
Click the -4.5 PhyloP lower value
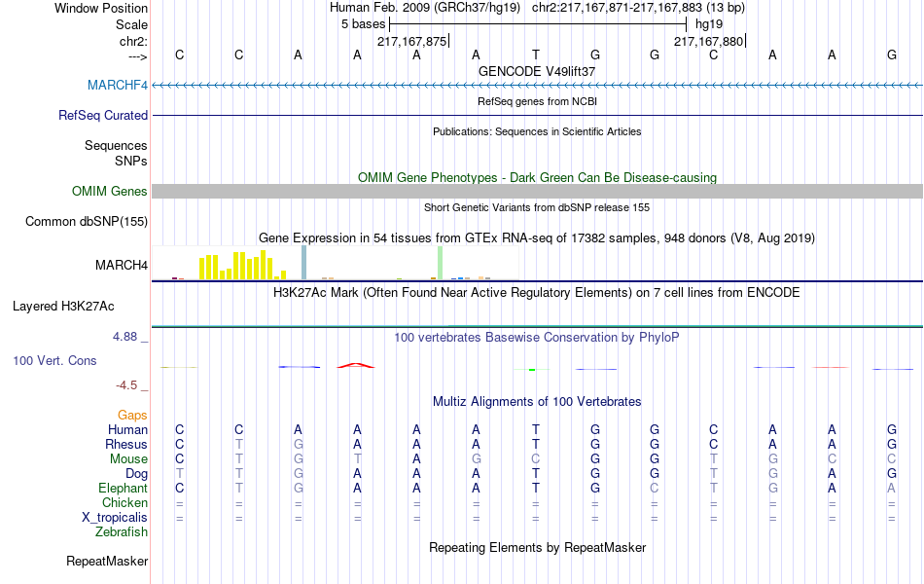coord(126,385)
